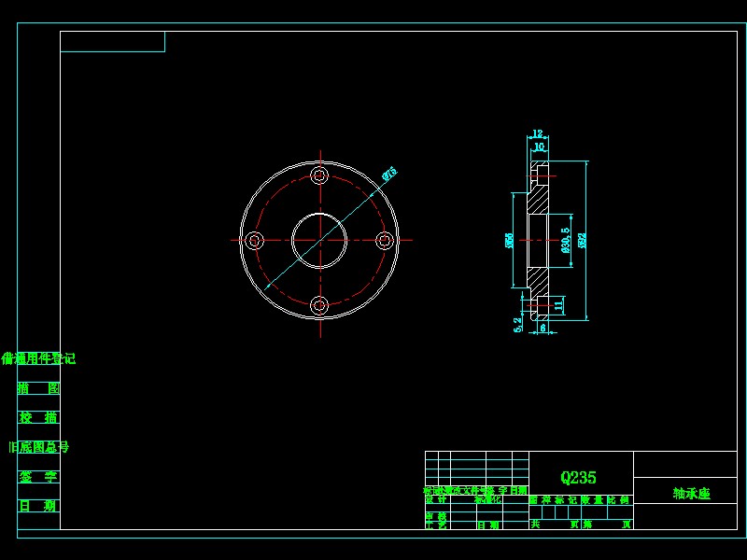This screenshot has height=560, width=747.
Task: Select the 签字 label on left margin
Action: 38,476
